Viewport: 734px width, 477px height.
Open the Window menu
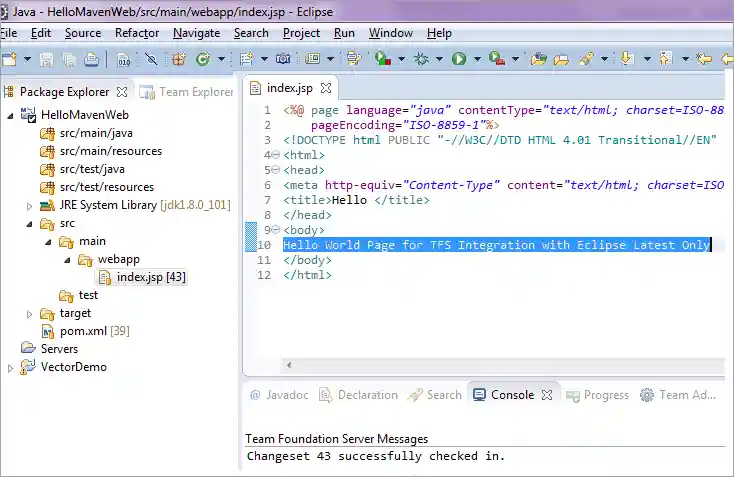[391, 33]
